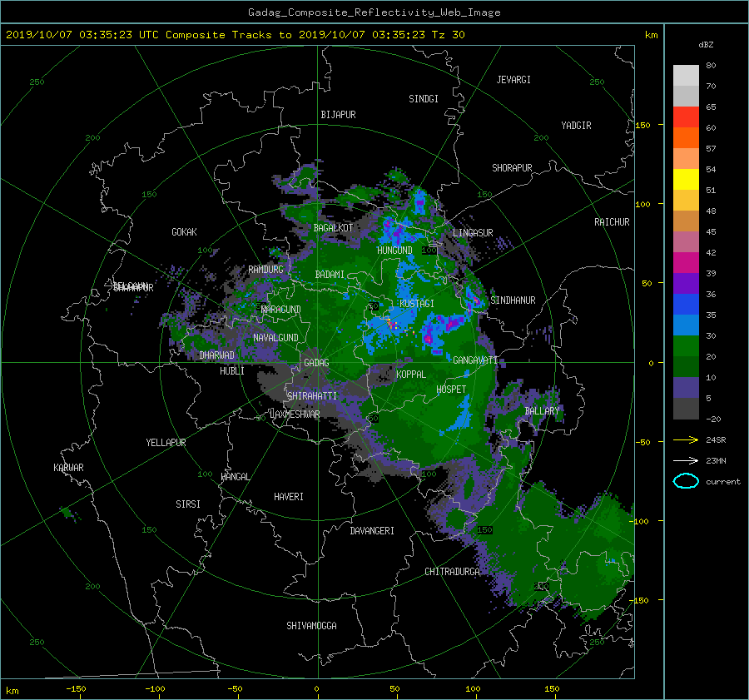The width and height of the screenshot is (749, 700).
Task: Click the cyan 'current' ellipse legend icon
Action: point(686,481)
